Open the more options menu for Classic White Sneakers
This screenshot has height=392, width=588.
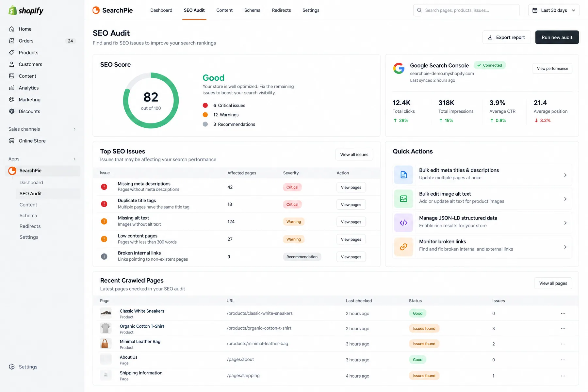click(x=563, y=314)
